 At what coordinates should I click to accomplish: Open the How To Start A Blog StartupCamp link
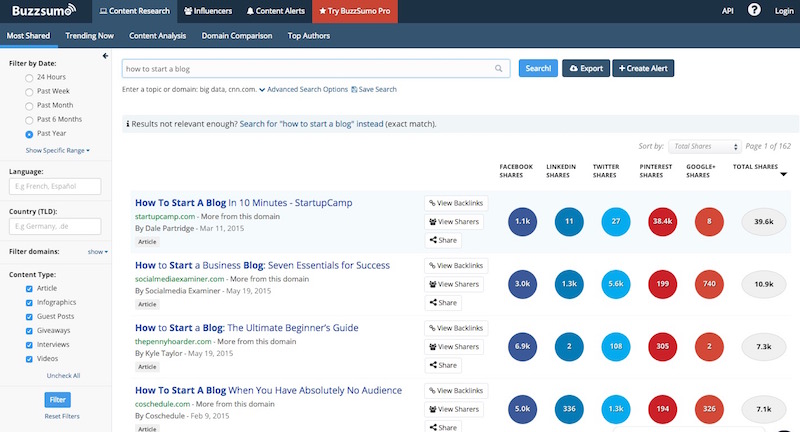tap(244, 203)
